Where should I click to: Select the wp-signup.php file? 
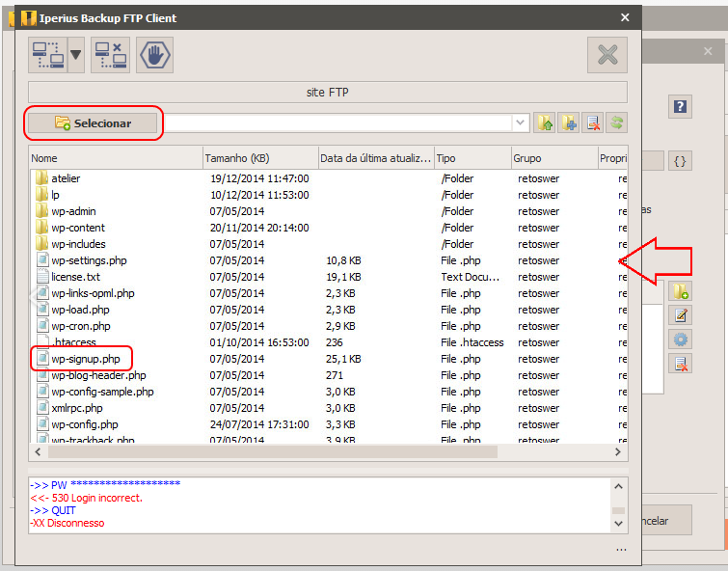86,359
